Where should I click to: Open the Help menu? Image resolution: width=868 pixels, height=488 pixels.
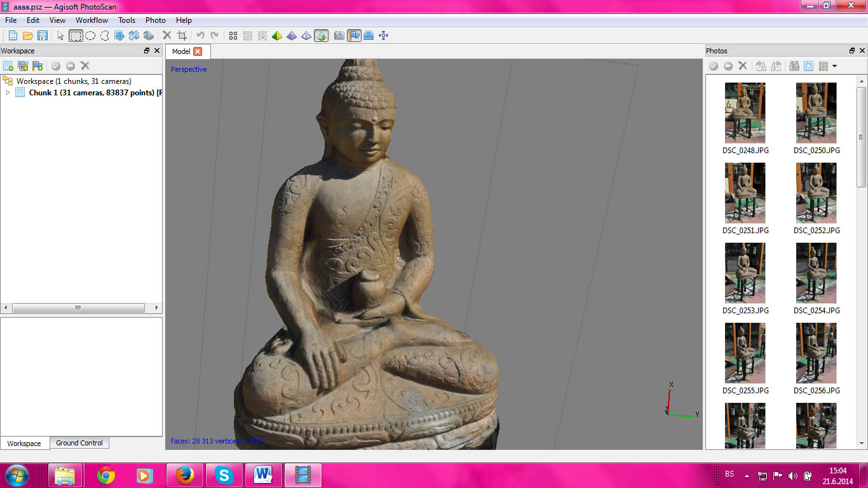(184, 20)
